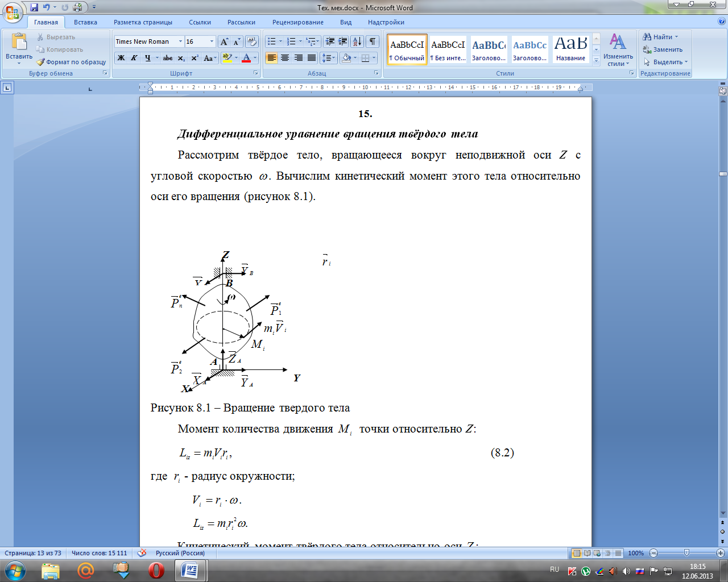The image size is (728, 582).
Task: Open bullets list dropdown
Action: tap(280, 41)
